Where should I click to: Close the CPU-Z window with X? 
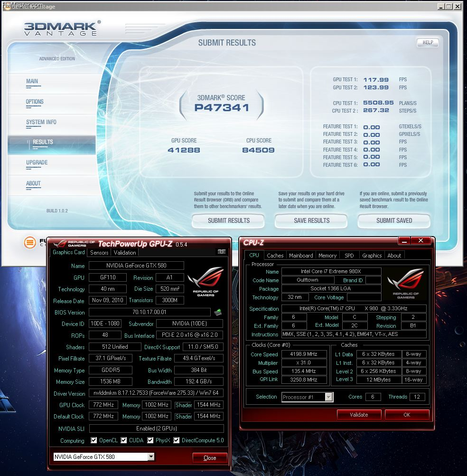point(420,241)
